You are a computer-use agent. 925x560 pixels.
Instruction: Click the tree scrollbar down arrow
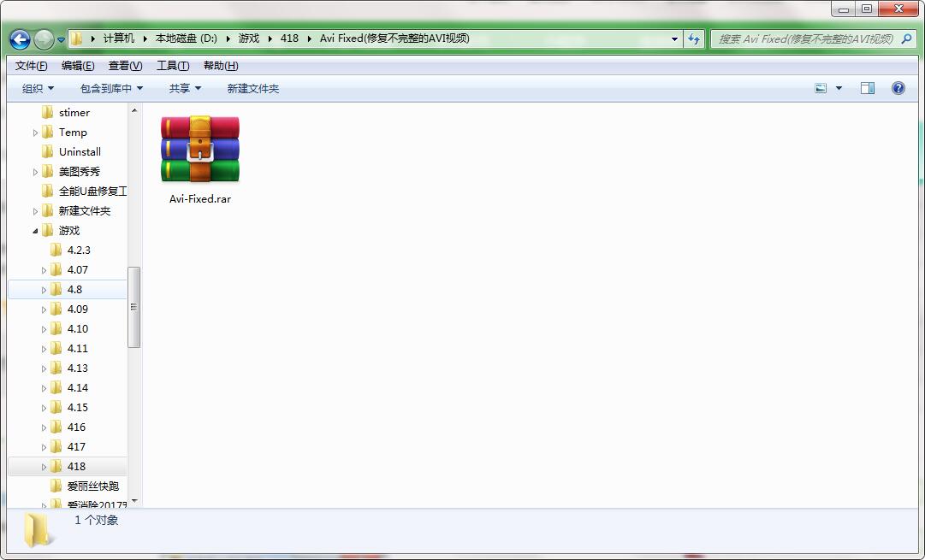pos(133,501)
